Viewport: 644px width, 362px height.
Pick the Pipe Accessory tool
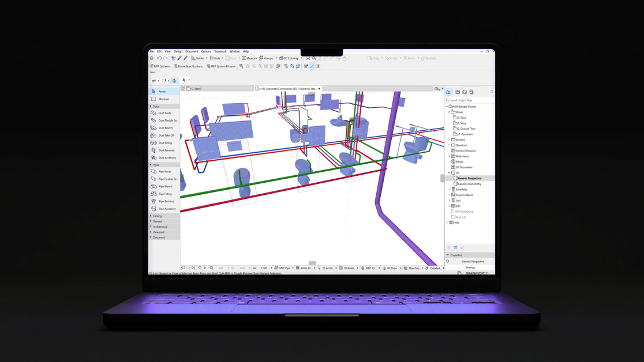167,209
